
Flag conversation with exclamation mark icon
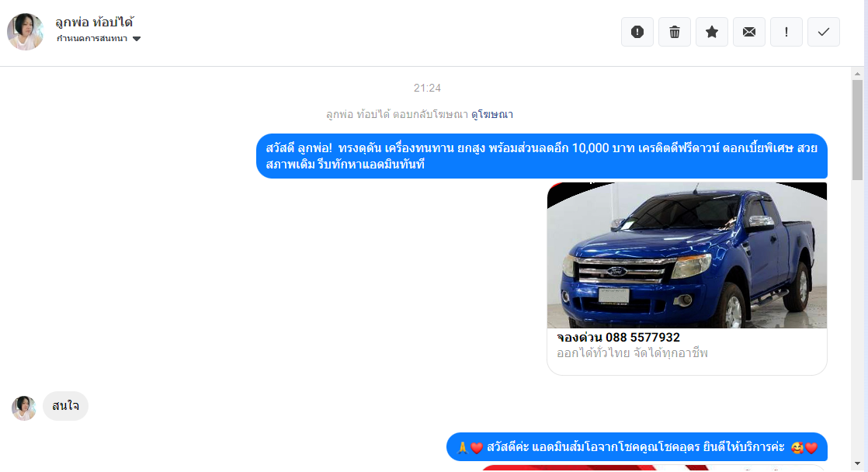point(786,32)
